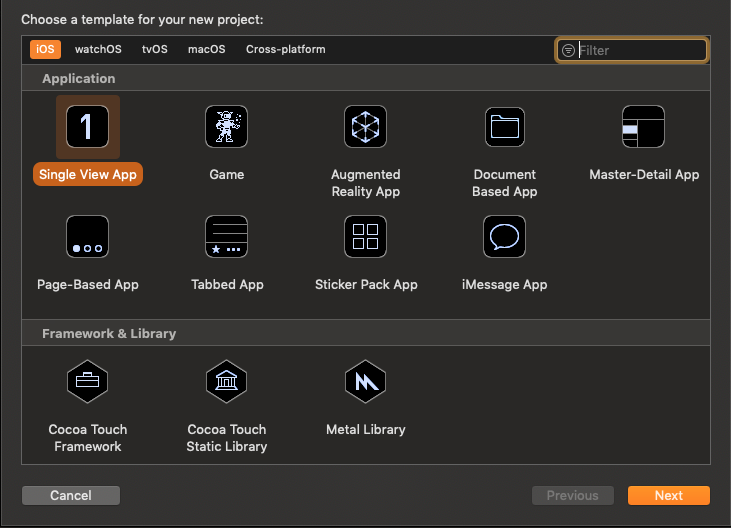Image resolution: width=731 pixels, height=528 pixels.
Task: Click the Next button
Action: (669, 495)
